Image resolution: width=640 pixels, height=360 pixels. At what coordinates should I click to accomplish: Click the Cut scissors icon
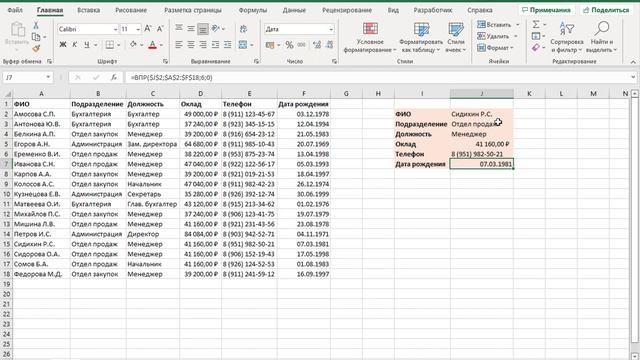(x=36, y=25)
